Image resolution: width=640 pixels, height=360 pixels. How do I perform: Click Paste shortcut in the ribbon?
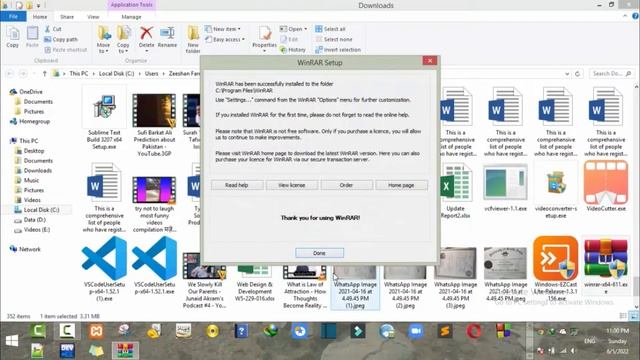65,50
